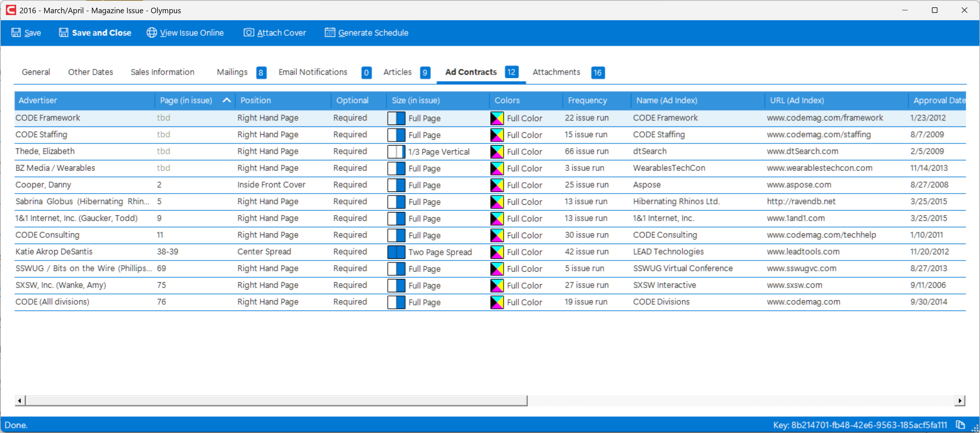The height and width of the screenshot is (433, 980).
Task: Sort by the Frequency column header
Action: click(x=597, y=100)
